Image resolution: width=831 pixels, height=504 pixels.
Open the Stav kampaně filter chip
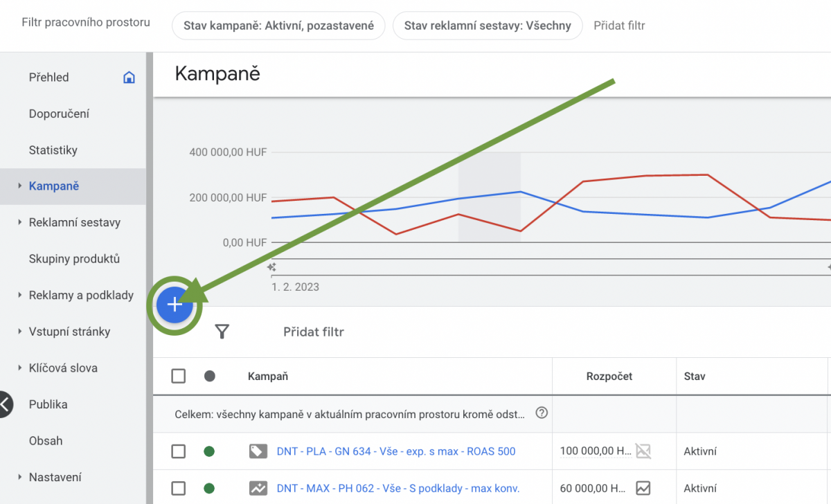(278, 25)
